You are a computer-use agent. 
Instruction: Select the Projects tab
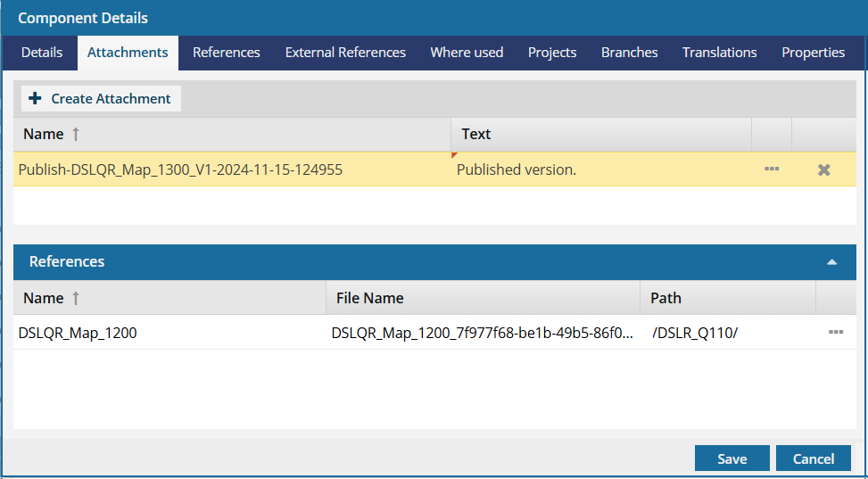tap(552, 53)
